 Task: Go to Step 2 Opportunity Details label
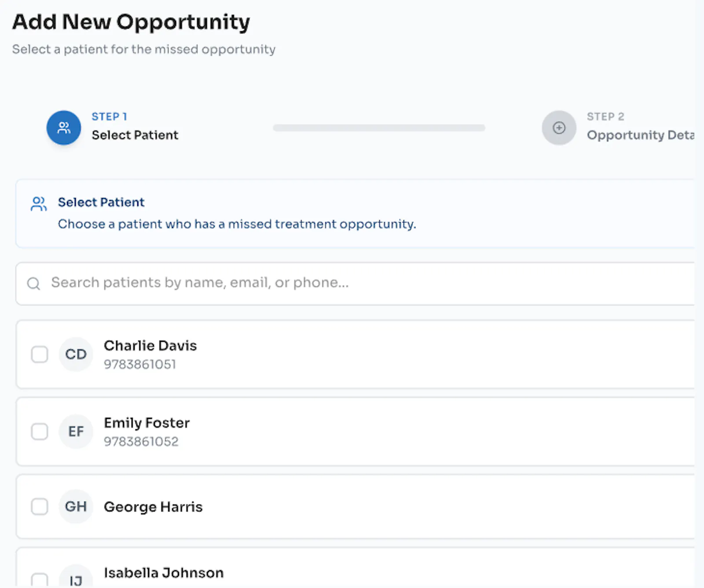click(x=641, y=135)
